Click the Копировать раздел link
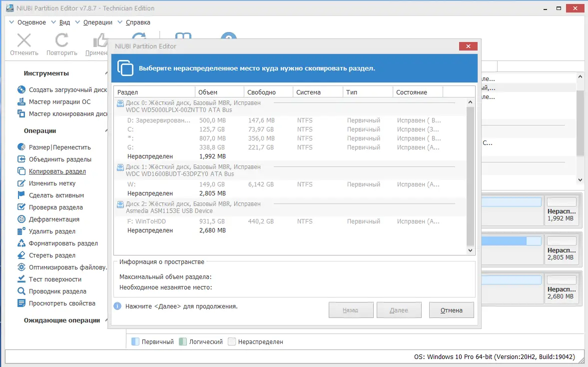Viewport: 588px width, 367px height. click(x=57, y=171)
